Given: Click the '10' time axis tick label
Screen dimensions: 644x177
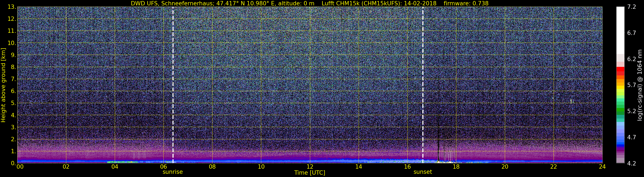Looking at the screenshot, I should [261, 167].
